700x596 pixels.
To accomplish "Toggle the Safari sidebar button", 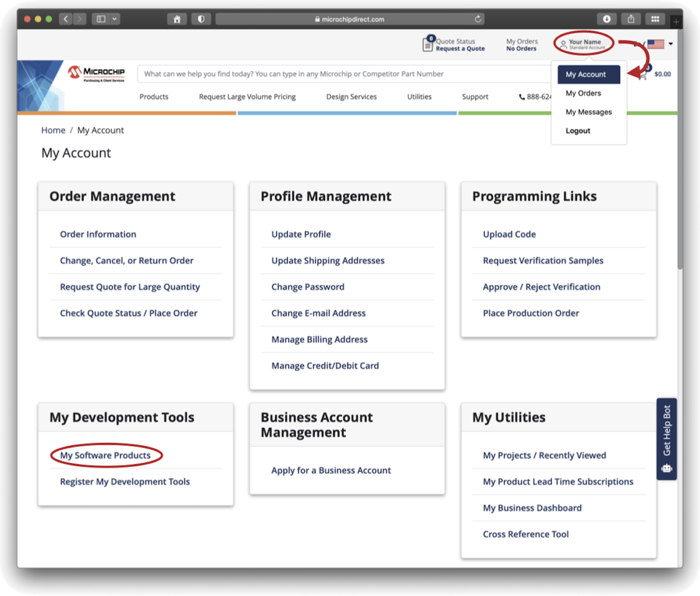I will point(101,19).
